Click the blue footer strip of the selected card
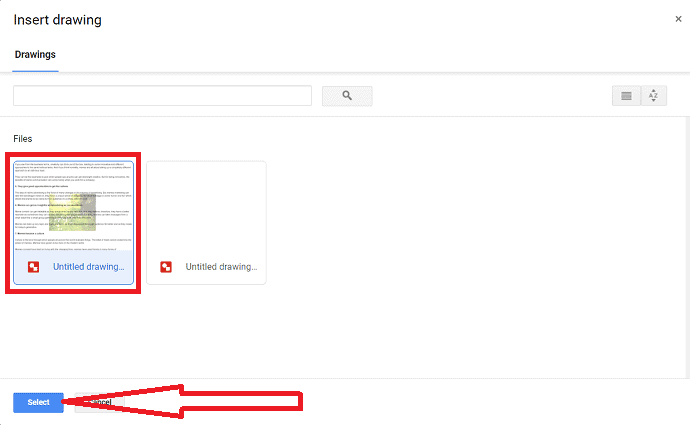The image size is (690, 425). tap(73, 267)
